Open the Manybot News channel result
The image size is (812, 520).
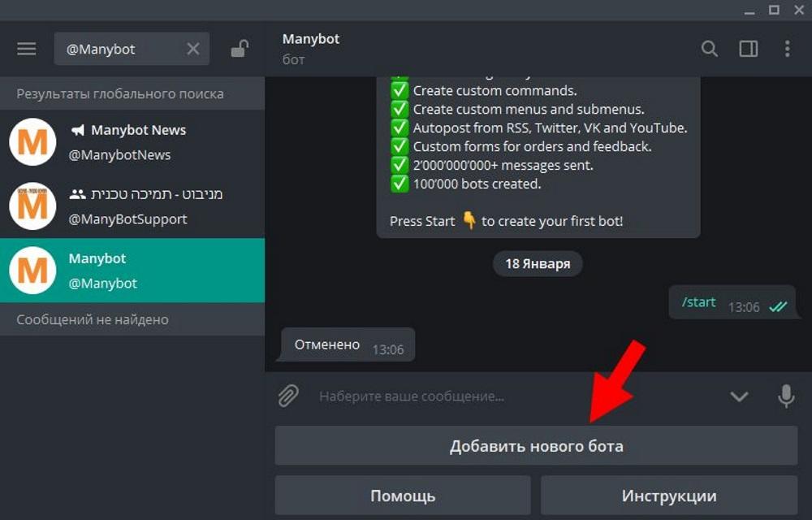[132, 142]
